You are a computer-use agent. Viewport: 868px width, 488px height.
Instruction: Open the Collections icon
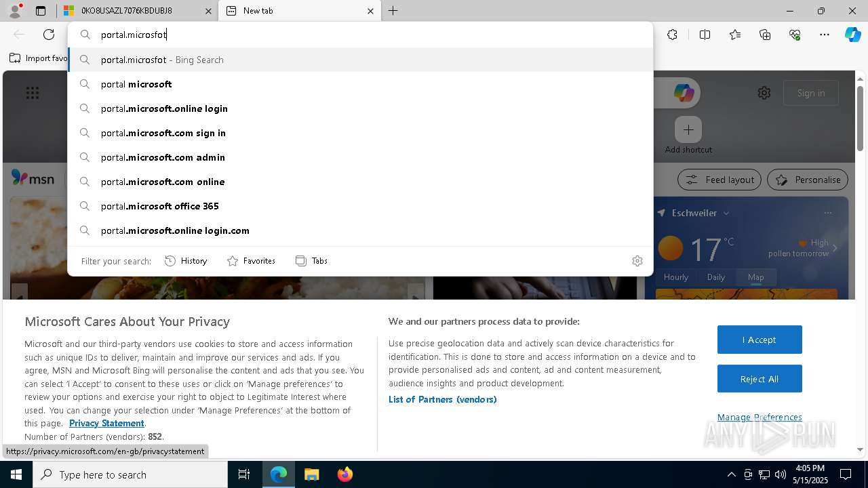point(765,35)
